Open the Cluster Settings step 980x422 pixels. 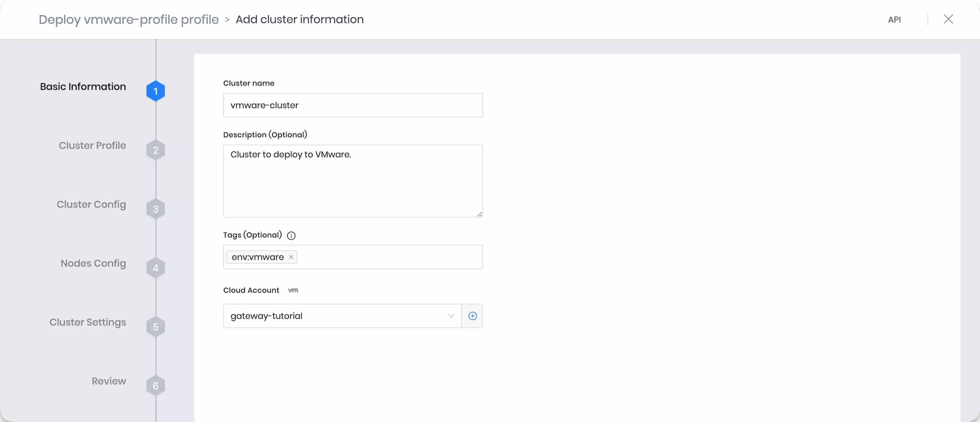click(x=87, y=322)
